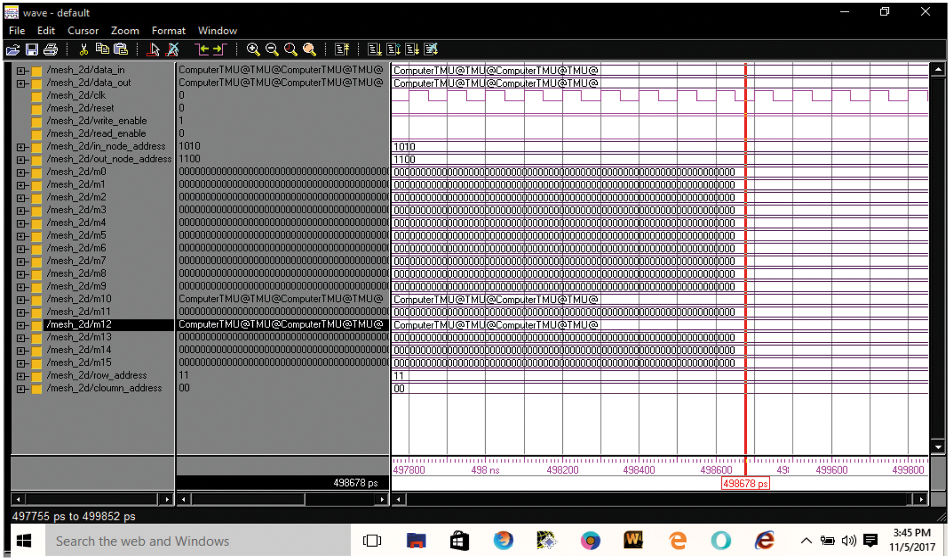Click the Cut scissors icon

(83, 49)
